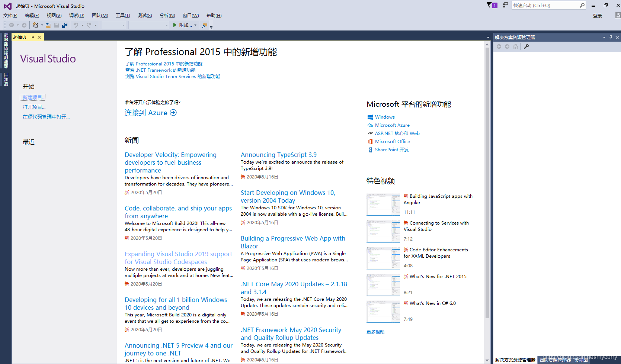Viewport: 621px width, 364px height.
Task: Click the Quick Launch magnifier icon
Action: (582, 5)
